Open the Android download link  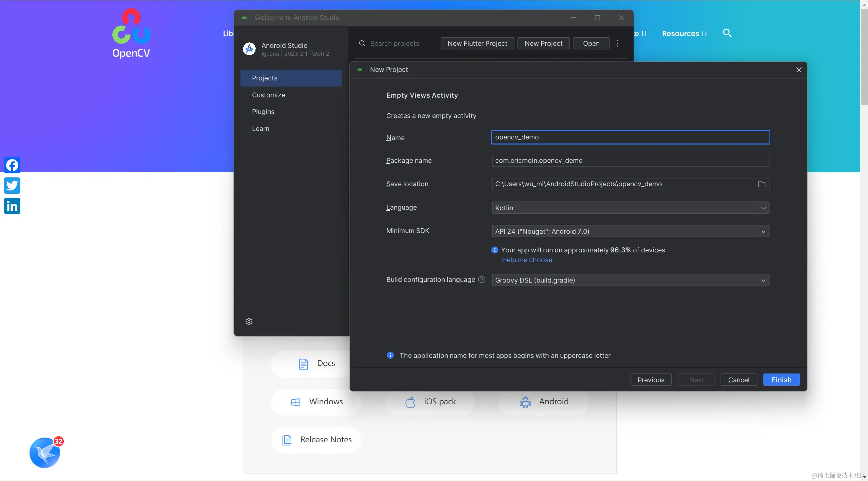[544, 402]
